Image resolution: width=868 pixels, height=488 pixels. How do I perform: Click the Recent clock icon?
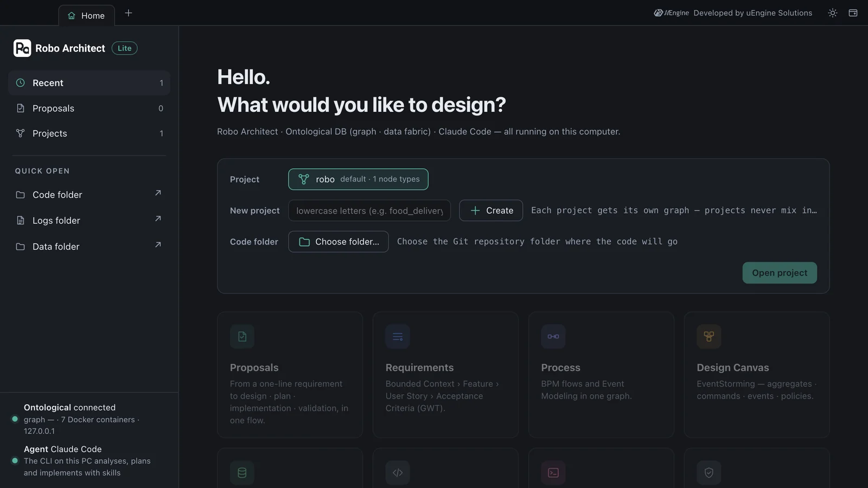[21, 83]
